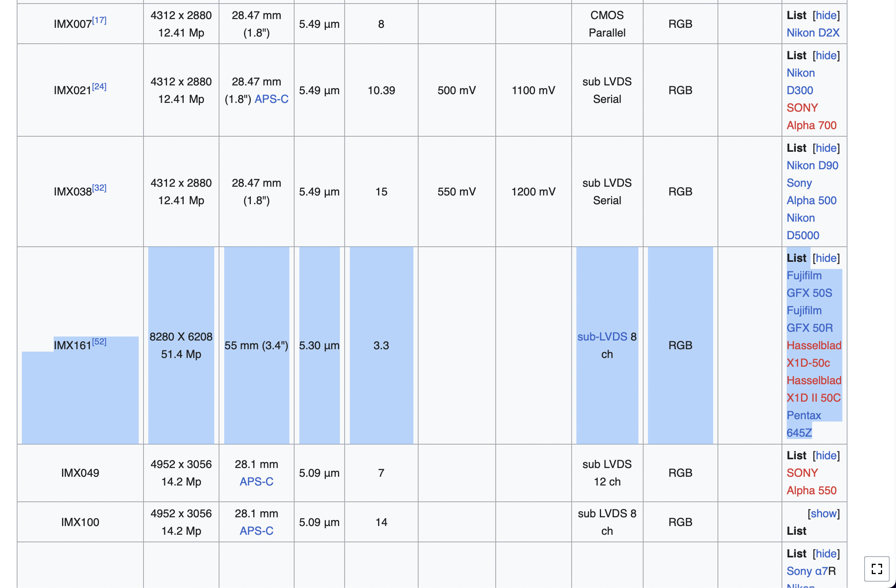896x588 pixels.
Task: Open the red SONY Alpha 700 link
Action: pyautogui.click(x=811, y=126)
